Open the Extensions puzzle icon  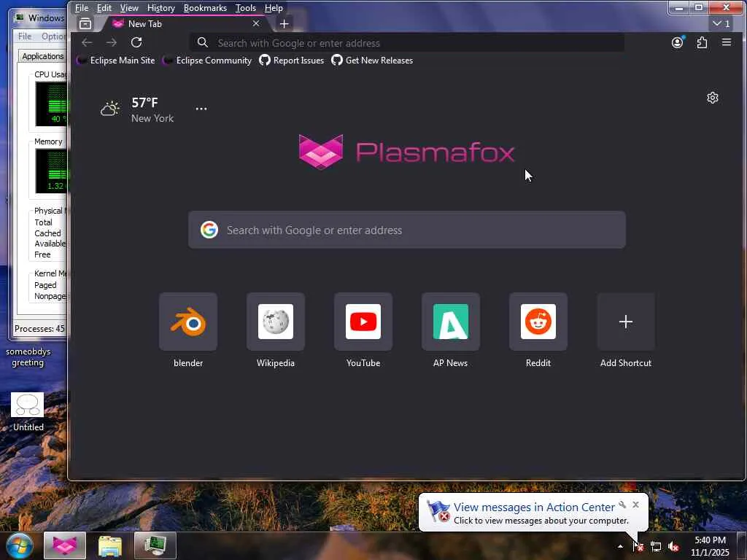(702, 43)
